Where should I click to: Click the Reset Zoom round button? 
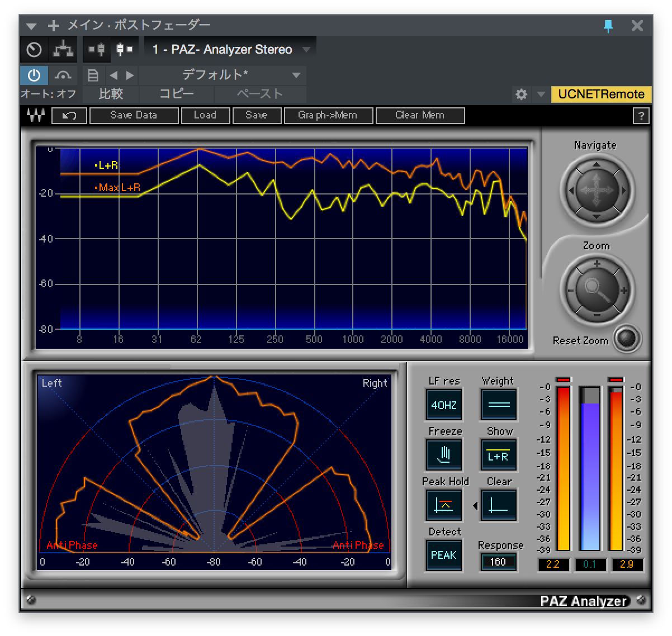pos(627,339)
